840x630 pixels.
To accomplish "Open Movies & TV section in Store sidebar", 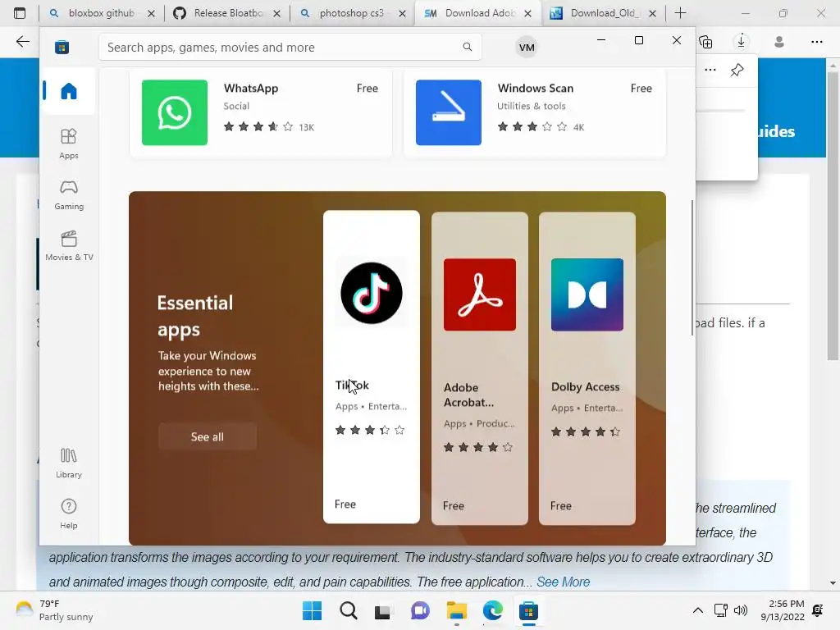I will (x=69, y=245).
